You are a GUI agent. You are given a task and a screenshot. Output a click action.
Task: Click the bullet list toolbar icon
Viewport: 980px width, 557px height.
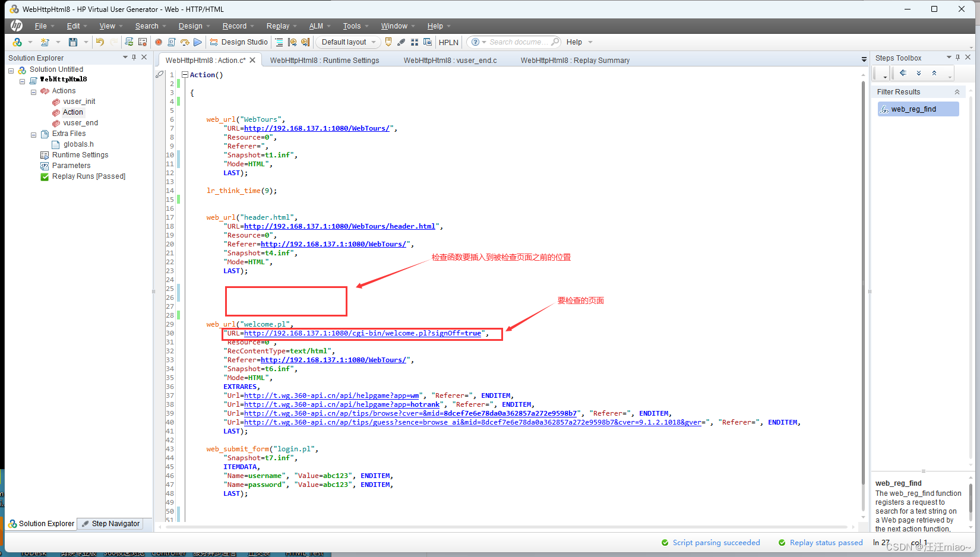point(279,42)
